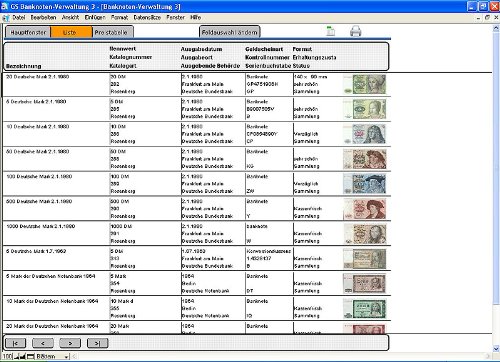Open the Datensätze menu
This screenshot has width=500, height=362.
pos(147,17)
